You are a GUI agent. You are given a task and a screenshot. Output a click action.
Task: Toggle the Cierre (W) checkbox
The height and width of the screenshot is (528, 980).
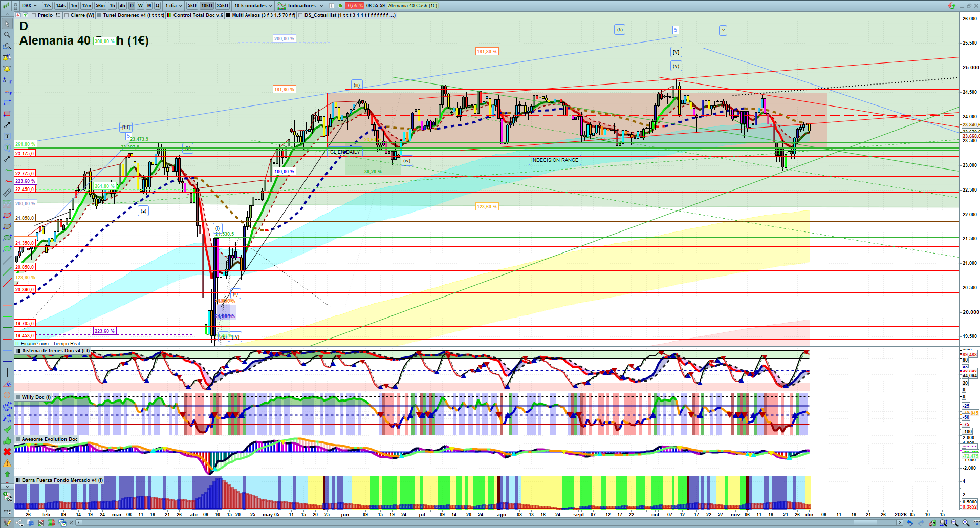pos(67,15)
